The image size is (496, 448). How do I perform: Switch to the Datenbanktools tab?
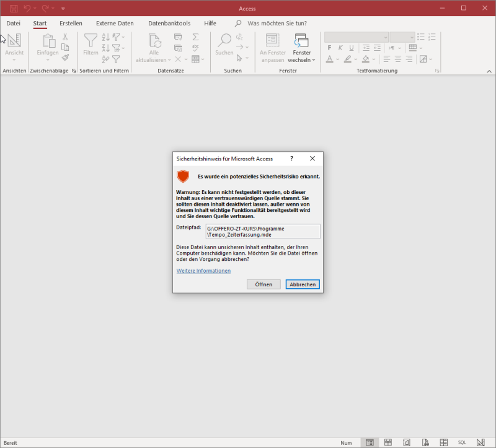[x=169, y=23]
